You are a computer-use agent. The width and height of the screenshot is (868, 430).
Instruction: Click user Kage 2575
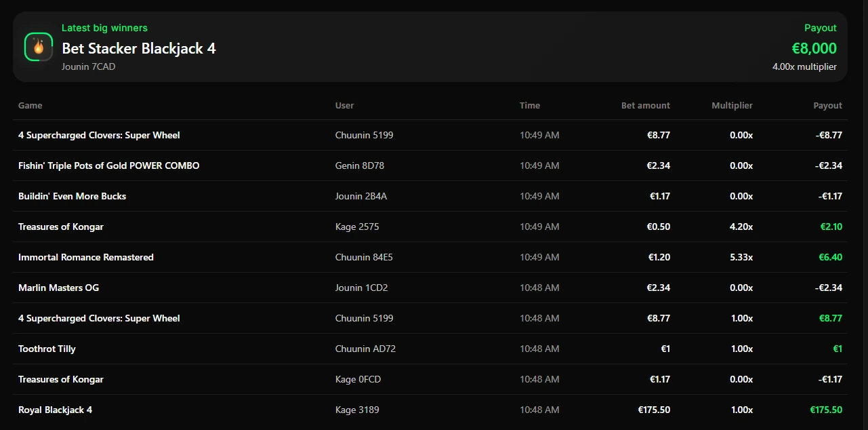pyautogui.click(x=357, y=227)
